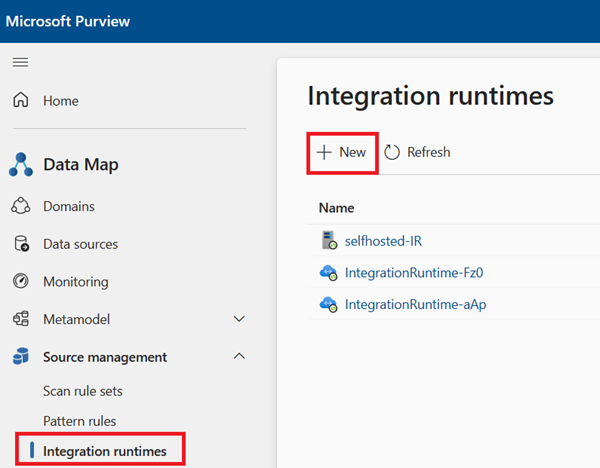Click the Domains icon in sidebar
The height and width of the screenshot is (468, 600).
[x=21, y=206]
